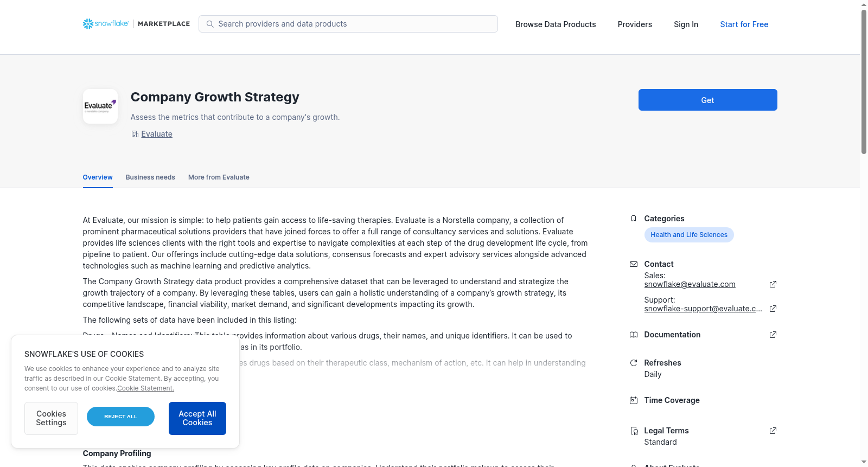Click the Company Growth Strategy title

click(x=215, y=97)
